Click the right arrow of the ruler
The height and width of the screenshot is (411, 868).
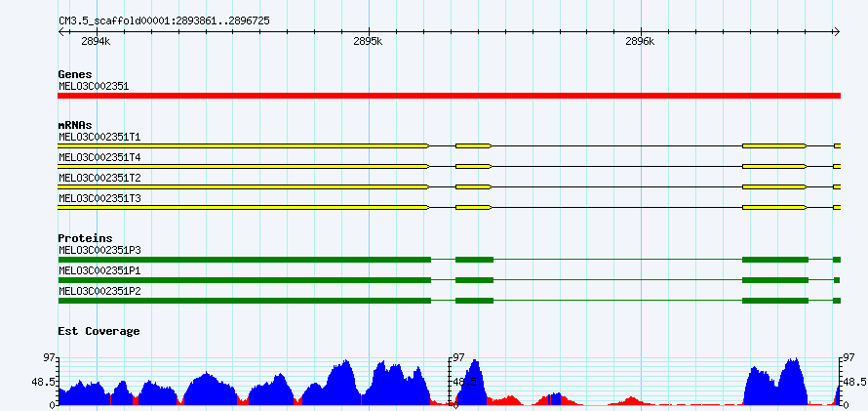point(837,31)
